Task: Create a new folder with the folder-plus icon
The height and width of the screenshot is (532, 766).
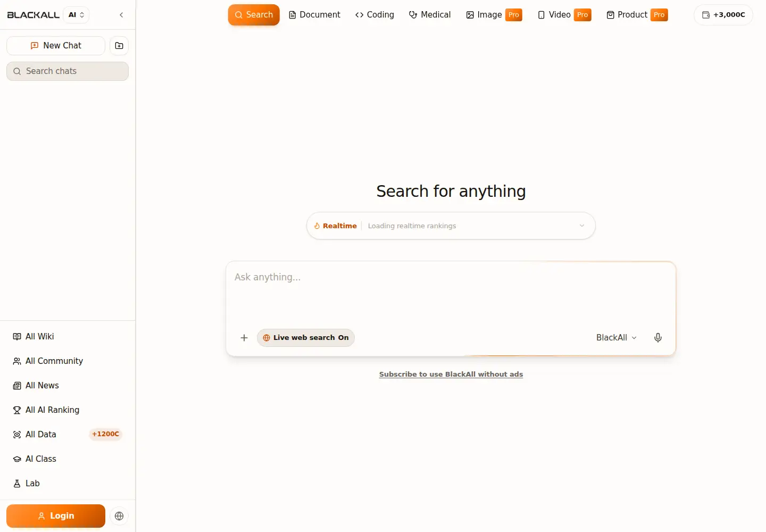Action: click(x=119, y=46)
